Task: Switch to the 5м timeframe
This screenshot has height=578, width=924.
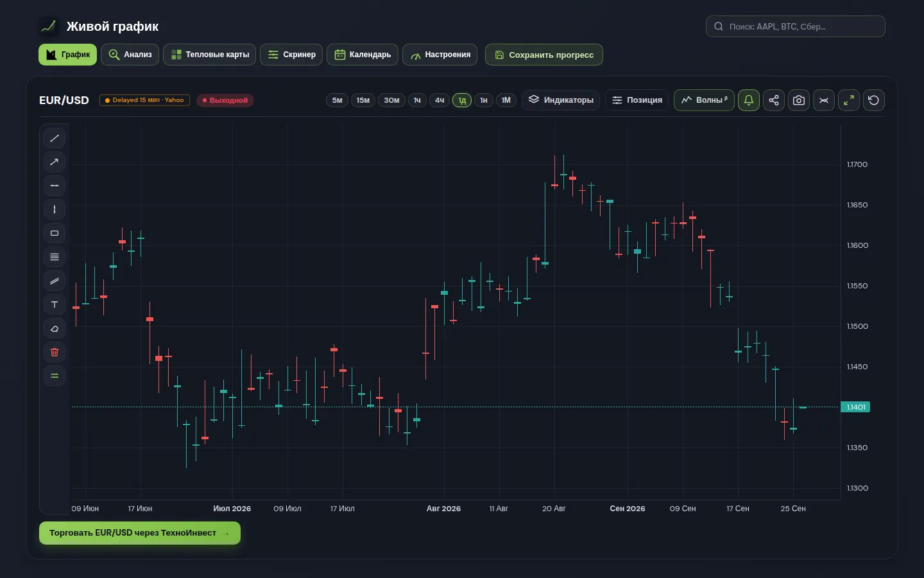Action: tap(338, 100)
